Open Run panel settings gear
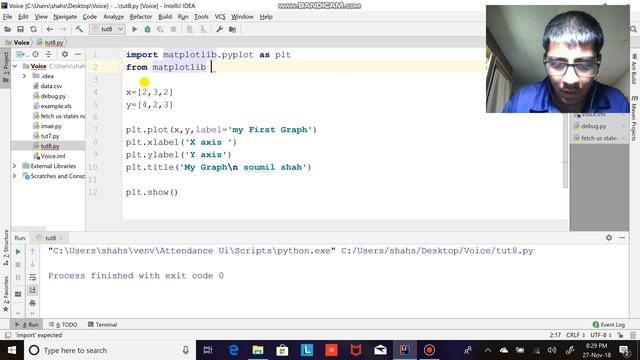Viewport: 640px width, 360px height. click(x=609, y=238)
